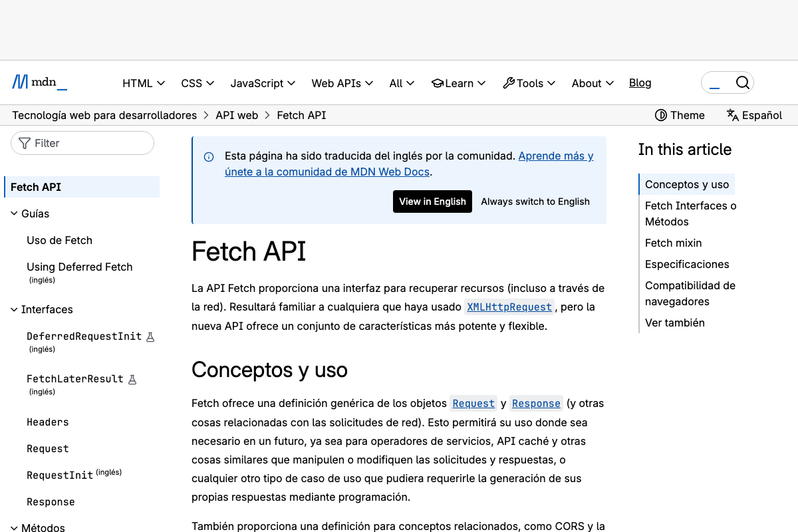Click breadcrumb Fetch API
The height and width of the screenshot is (532, 798).
301,115
